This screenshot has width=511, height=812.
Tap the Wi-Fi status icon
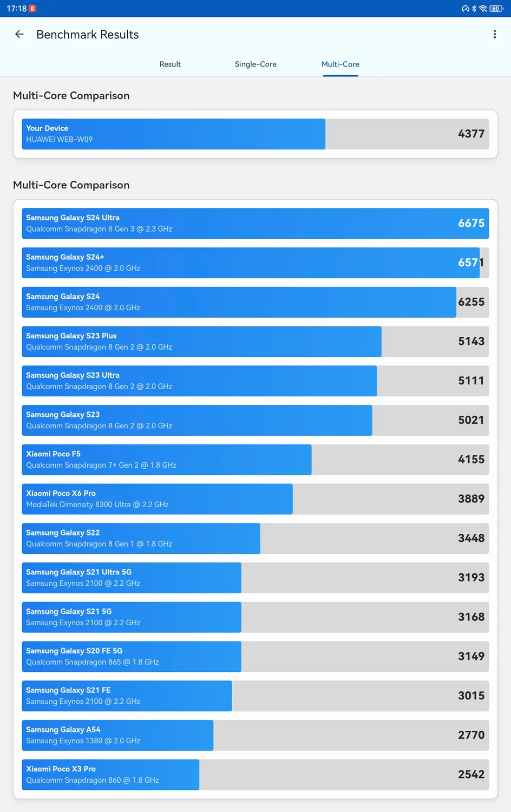[x=483, y=9]
